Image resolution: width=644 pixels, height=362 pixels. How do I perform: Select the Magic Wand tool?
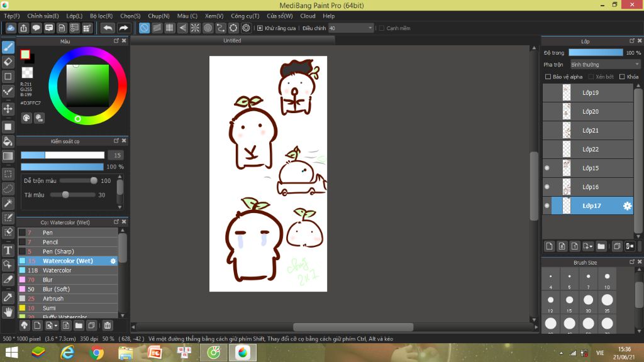8,203
